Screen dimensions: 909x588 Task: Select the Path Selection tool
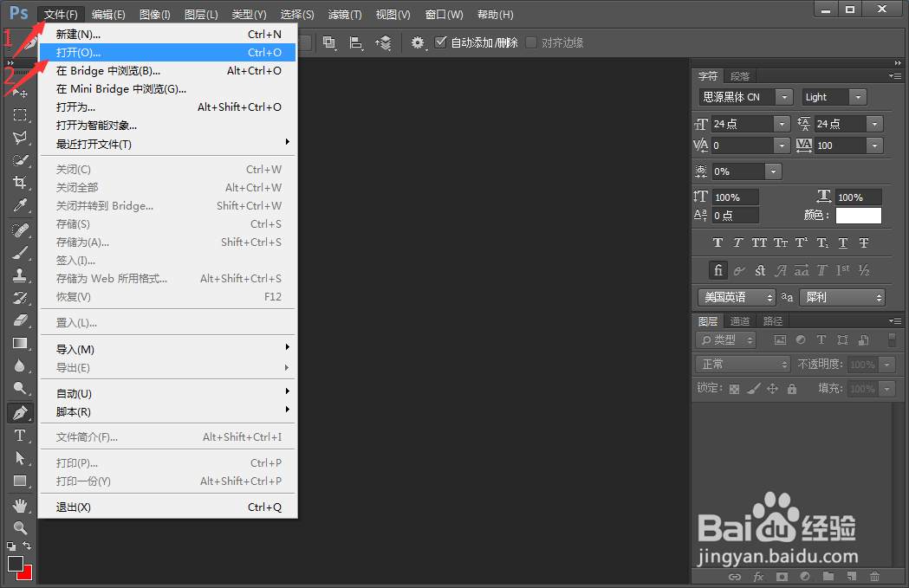point(20,457)
